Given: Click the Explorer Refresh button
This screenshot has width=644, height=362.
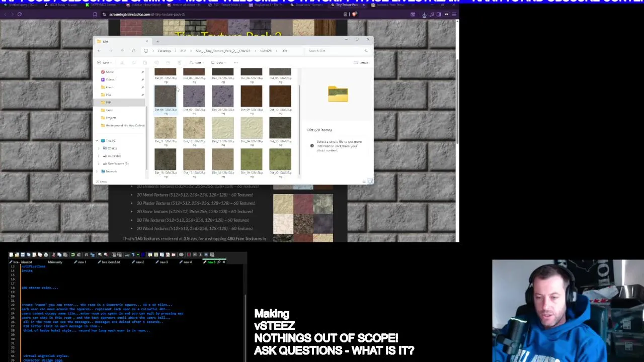Looking at the screenshot, I should pyautogui.click(x=133, y=51).
